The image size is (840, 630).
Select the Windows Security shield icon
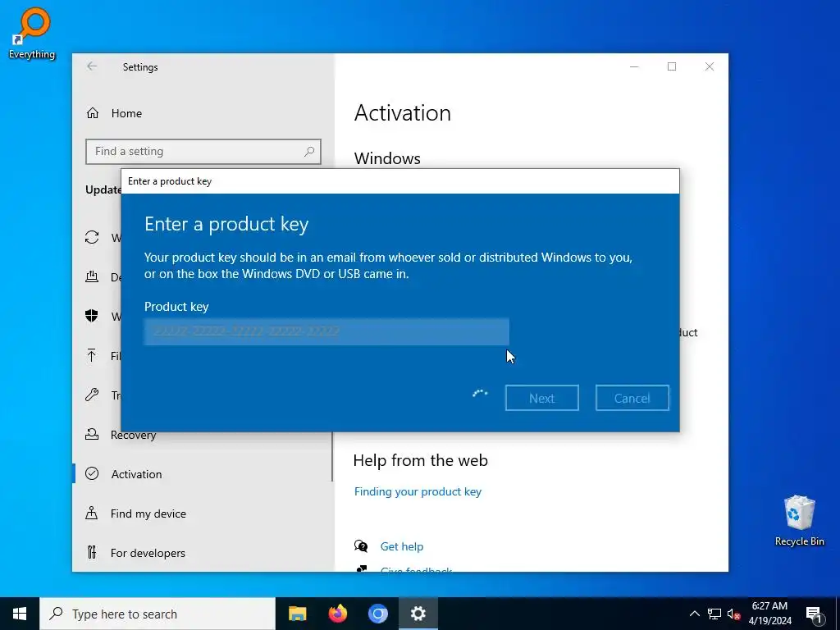(x=92, y=316)
